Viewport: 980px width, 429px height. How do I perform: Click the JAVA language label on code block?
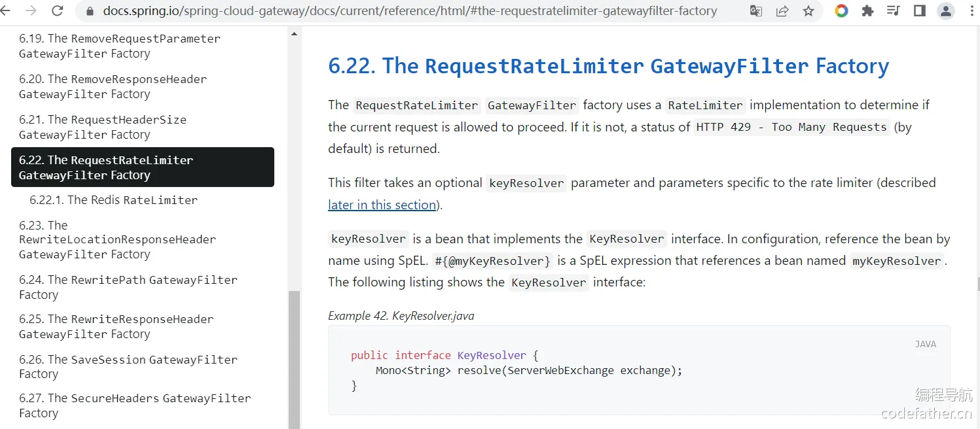[x=925, y=344]
